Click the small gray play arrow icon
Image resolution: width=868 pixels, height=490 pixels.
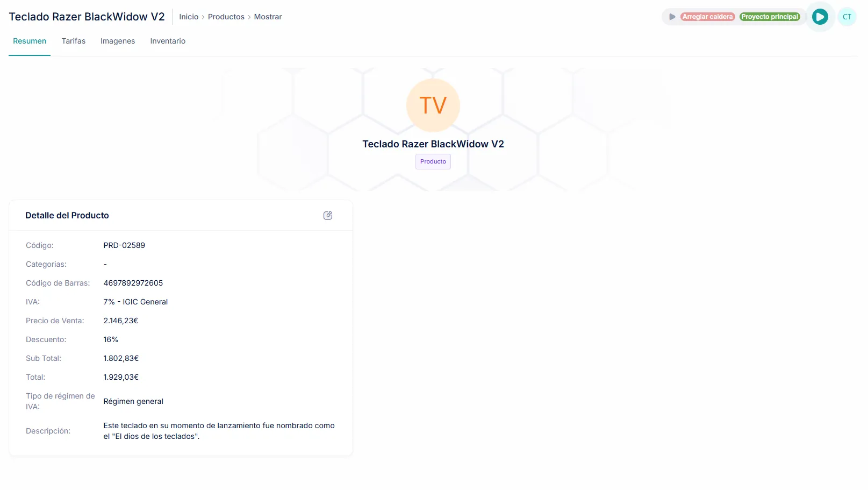tap(672, 17)
